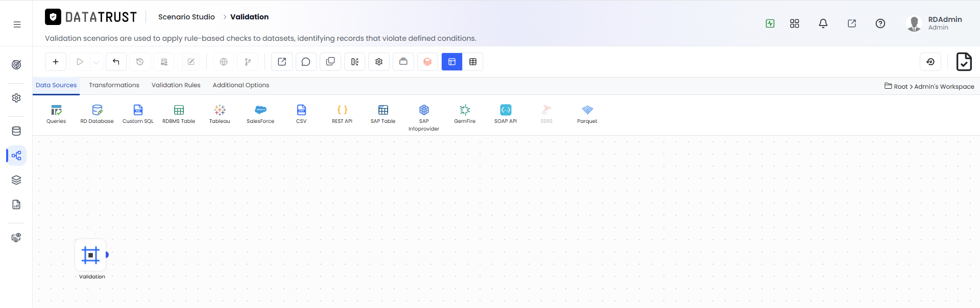Image resolution: width=980 pixels, height=308 pixels.
Task: Click the header open-external icon
Action: (x=852, y=23)
